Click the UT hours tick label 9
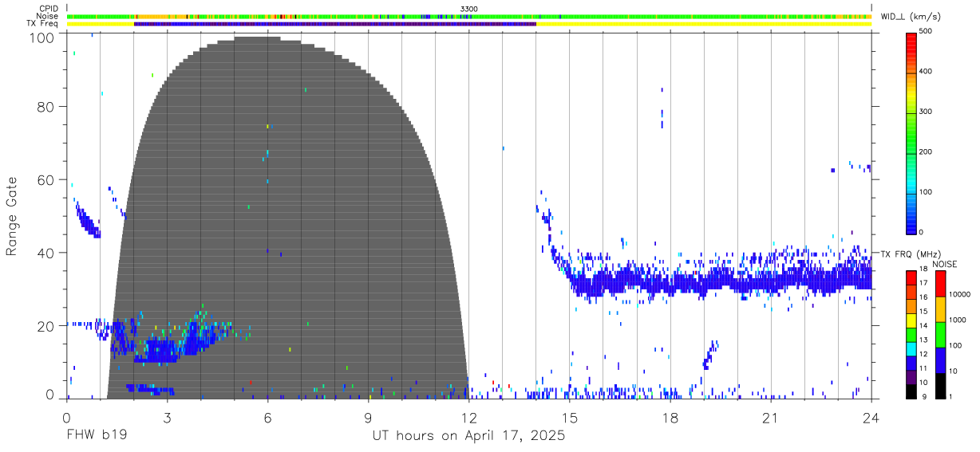The width and height of the screenshot is (980, 452). [369, 418]
